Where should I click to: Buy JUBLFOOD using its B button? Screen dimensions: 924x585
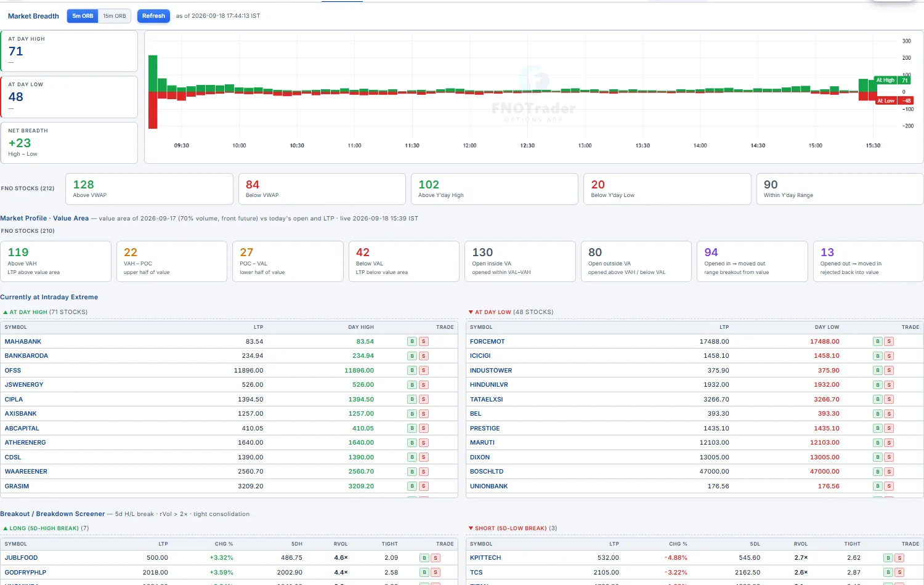pyautogui.click(x=424, y=558)
